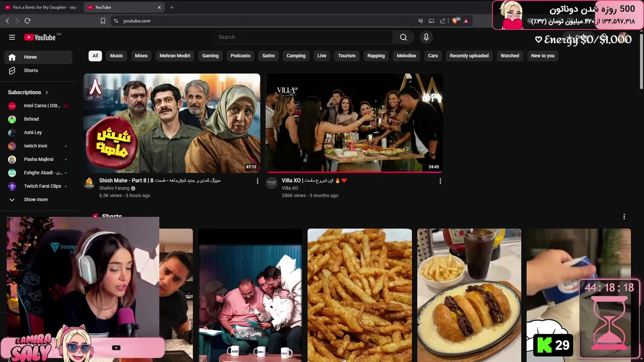This screenshot has width=644, height=362.
Task: Open the Behrad subscription
Action: pos(38,119)
